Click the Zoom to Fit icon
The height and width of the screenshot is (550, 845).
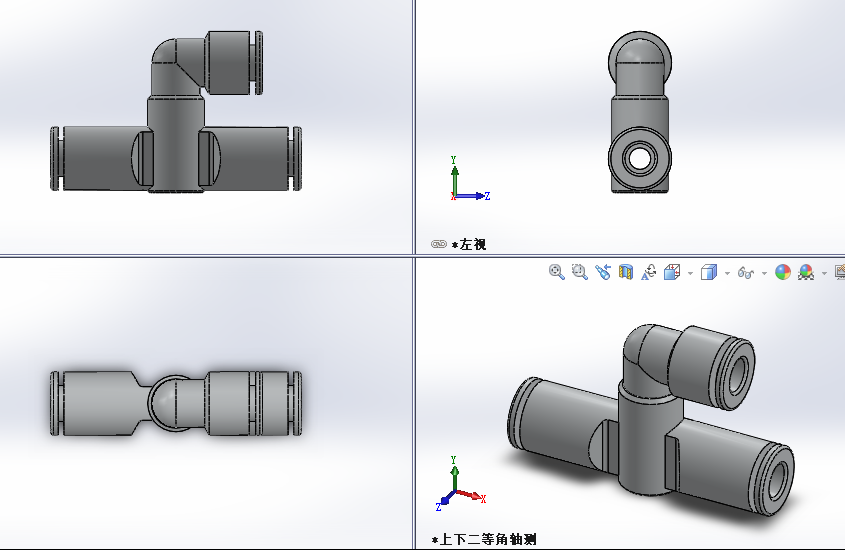coord(557,272)
